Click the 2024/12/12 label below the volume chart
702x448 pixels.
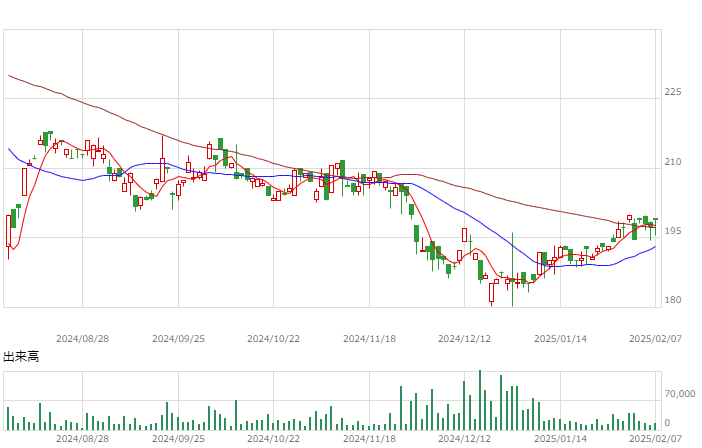(x=464, y=439)
